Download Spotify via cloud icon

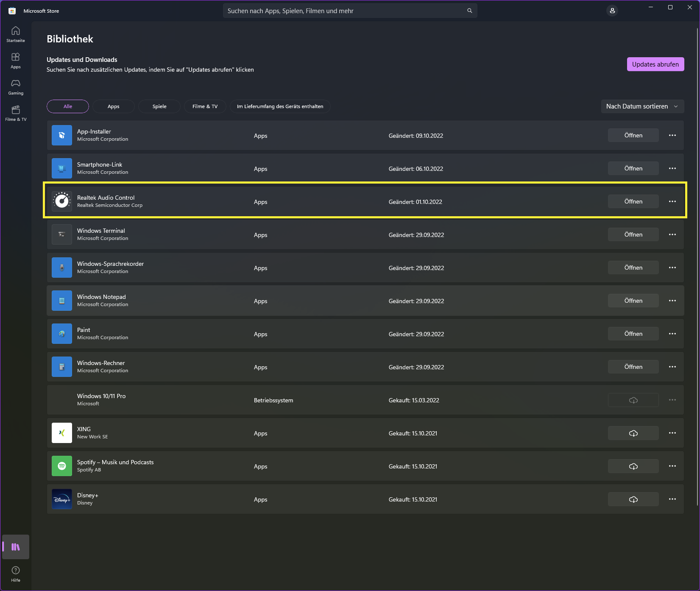pyautogui.click(x=633, y=466)
